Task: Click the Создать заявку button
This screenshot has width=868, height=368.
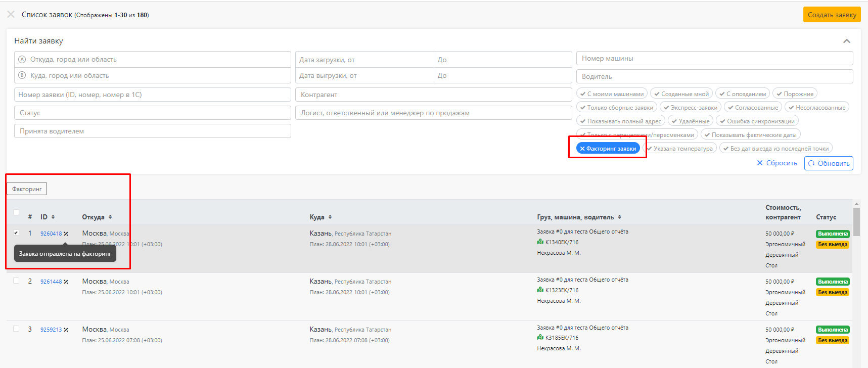Action: 832,15
